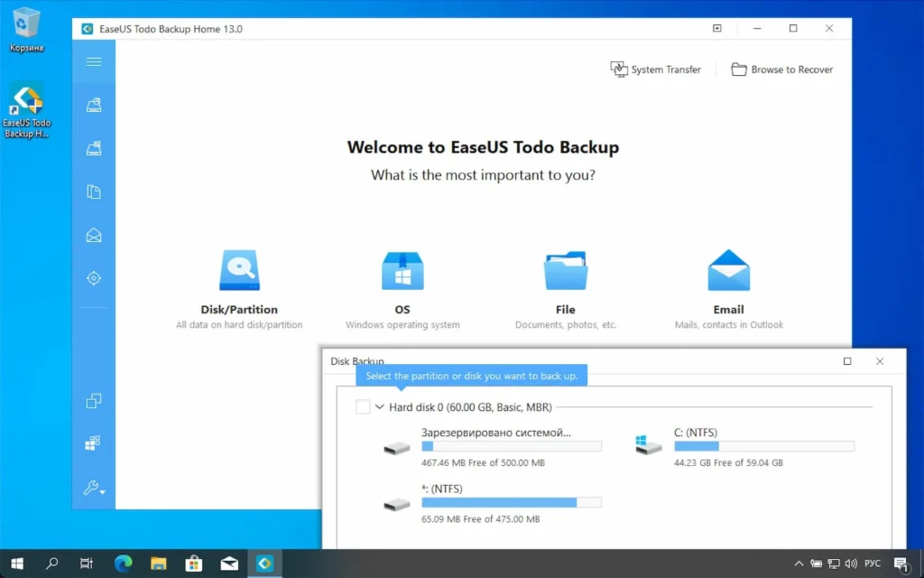Viewport: 924px width, 578px height.
Task: Click 'Hard disk 0 (60.00 GB, Basic, MBR)' label
Action: tap(470, 407)
